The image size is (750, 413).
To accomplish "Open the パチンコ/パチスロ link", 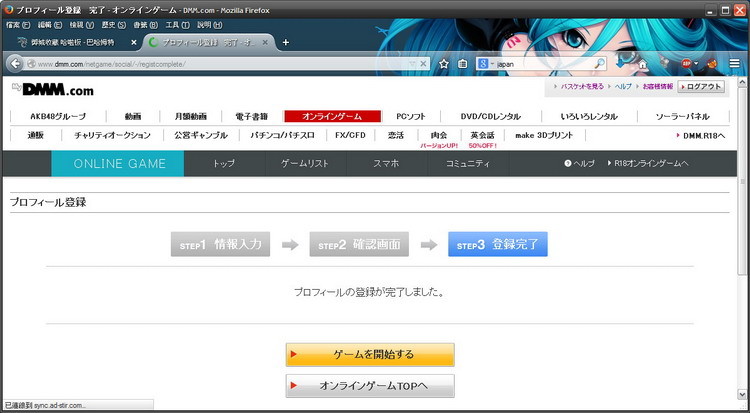I will point(283,135).
